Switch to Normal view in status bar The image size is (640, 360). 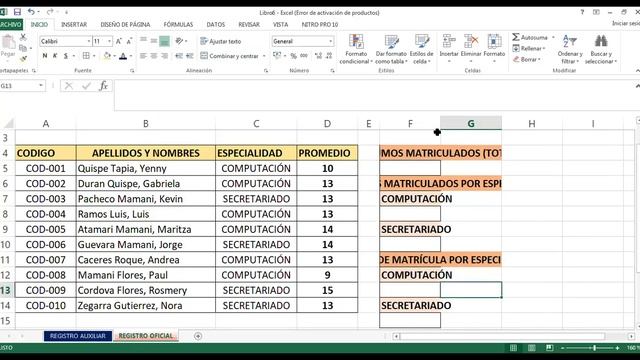click(x=513, y=348)
